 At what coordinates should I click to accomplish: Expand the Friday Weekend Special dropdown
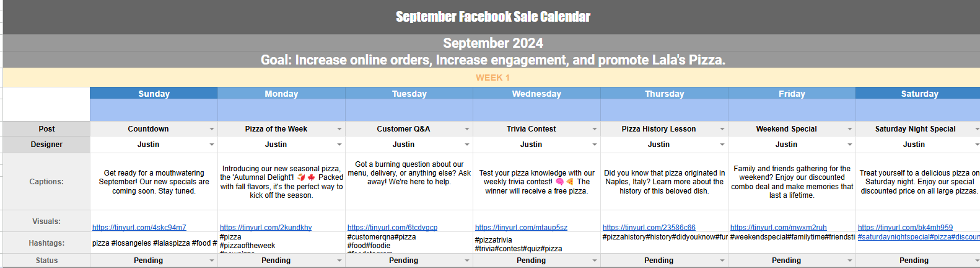click(850, 129)
